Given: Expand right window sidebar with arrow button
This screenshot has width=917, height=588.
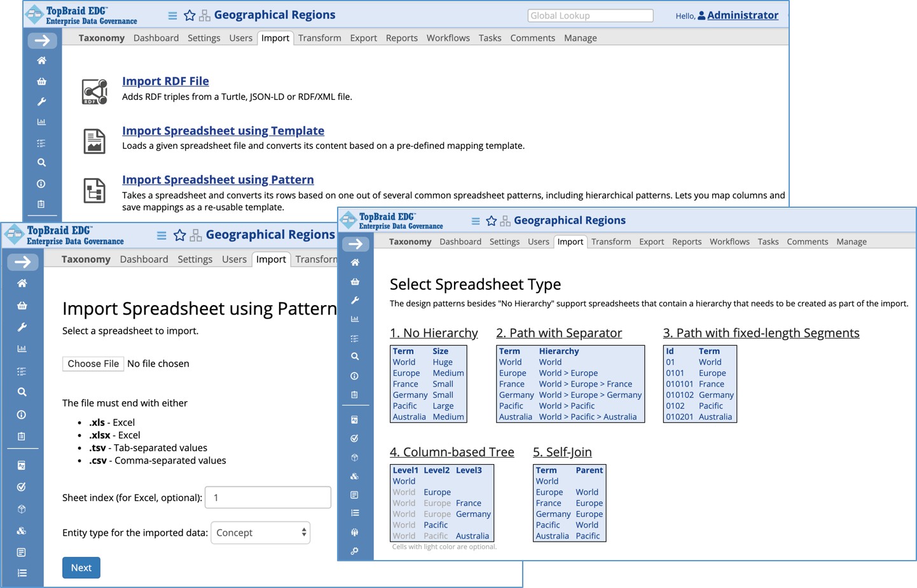Looking at the screenshot, I should [x=355, y=244].
